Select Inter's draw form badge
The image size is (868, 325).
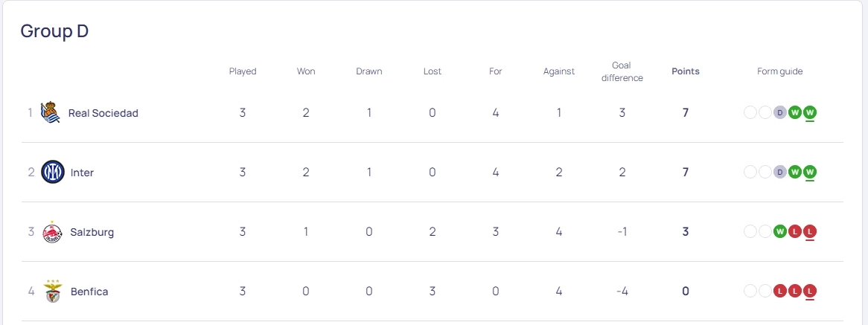pos(779,172)
